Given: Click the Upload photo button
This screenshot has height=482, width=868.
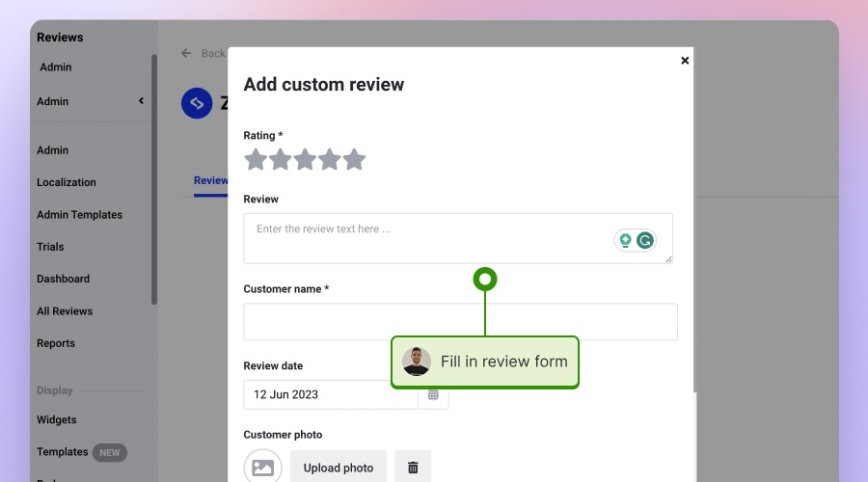Looking at the screenshot, I should (x=339, y=468).
